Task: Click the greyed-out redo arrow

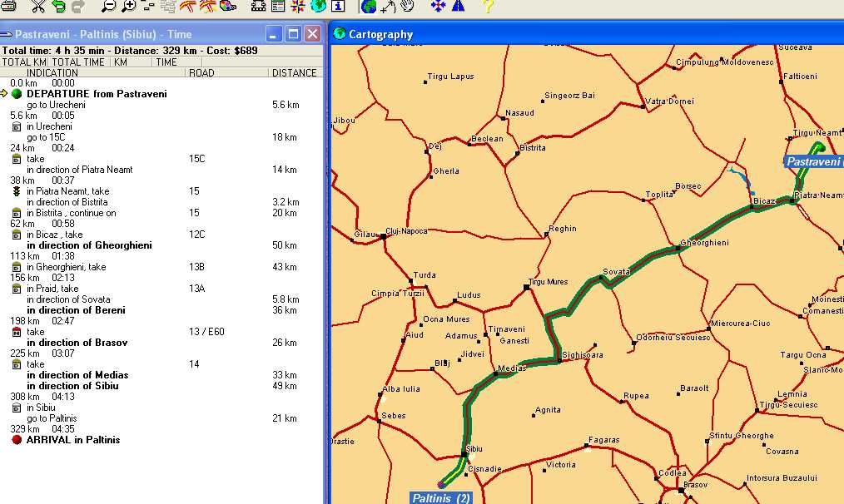Action: point(78,6)
